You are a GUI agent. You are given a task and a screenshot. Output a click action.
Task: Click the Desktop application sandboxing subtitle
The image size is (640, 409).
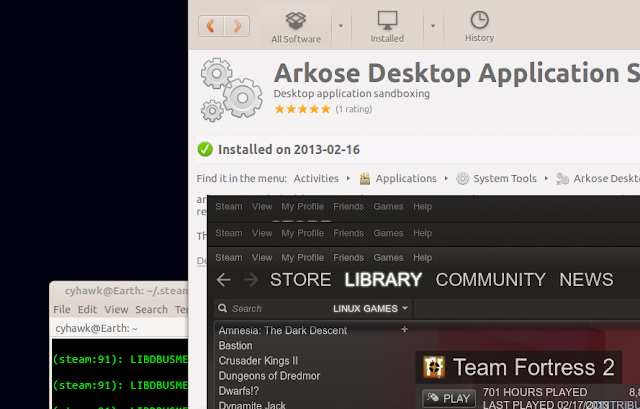(x=351, y=93)
